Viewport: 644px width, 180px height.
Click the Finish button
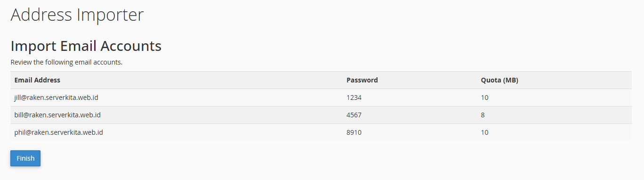point(25,158)
